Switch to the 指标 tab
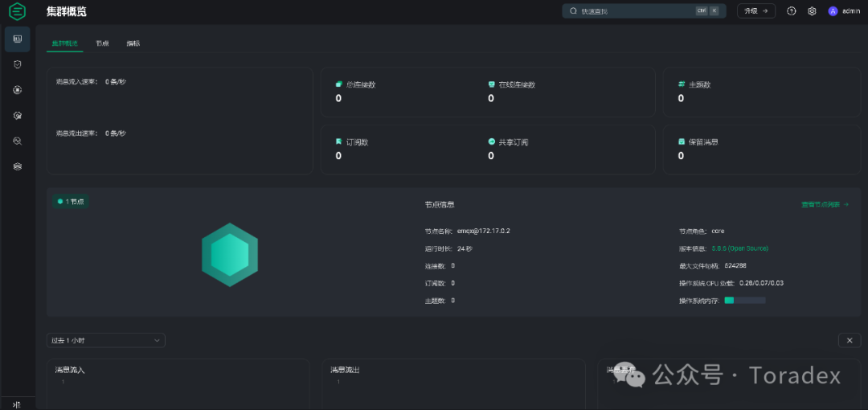 pos(133,43)
